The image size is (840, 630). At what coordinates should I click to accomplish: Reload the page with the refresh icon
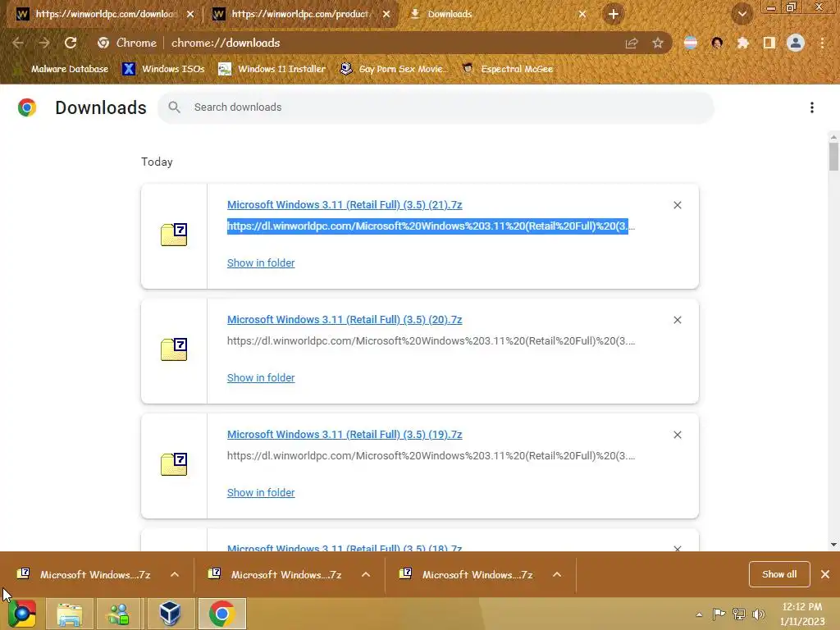[71, 43]
